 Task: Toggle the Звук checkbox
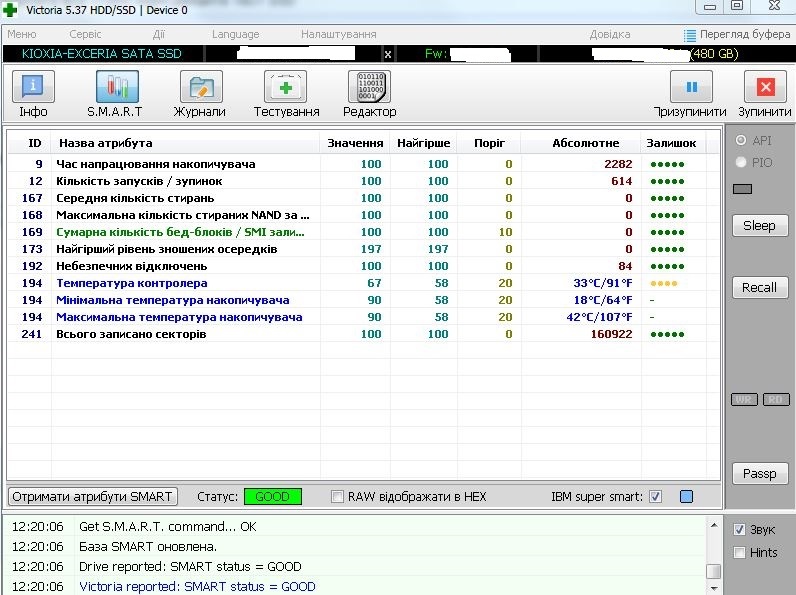739,530
